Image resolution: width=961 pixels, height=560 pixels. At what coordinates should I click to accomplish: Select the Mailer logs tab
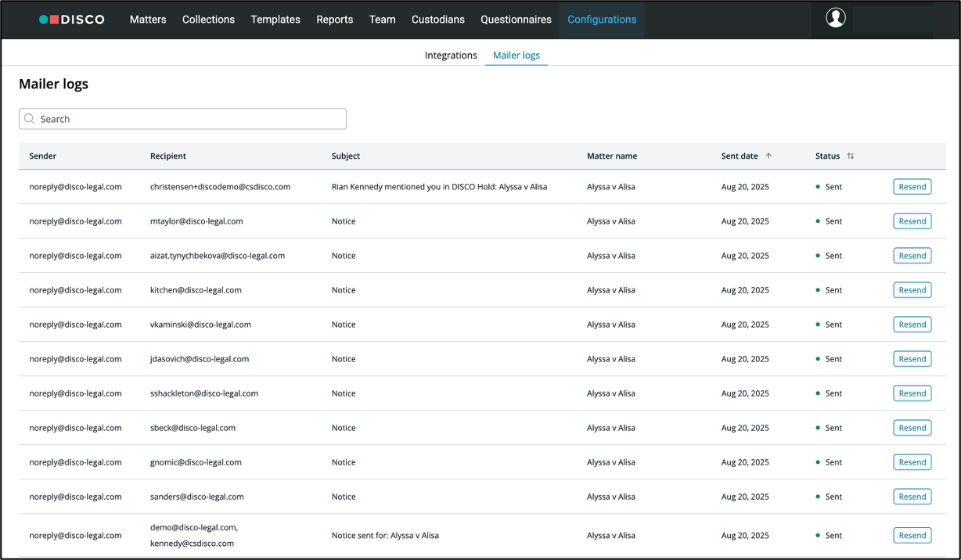click(x=516, y=56)
